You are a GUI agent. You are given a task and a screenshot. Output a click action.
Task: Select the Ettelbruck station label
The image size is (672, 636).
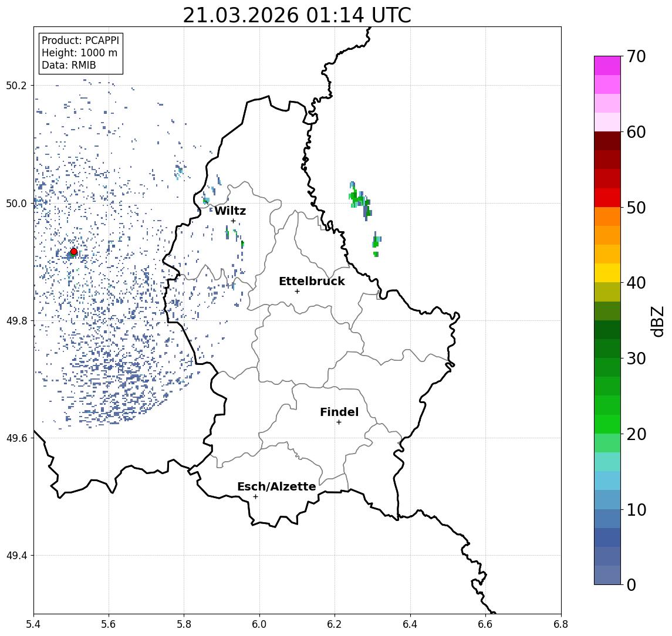coord(312,282)
